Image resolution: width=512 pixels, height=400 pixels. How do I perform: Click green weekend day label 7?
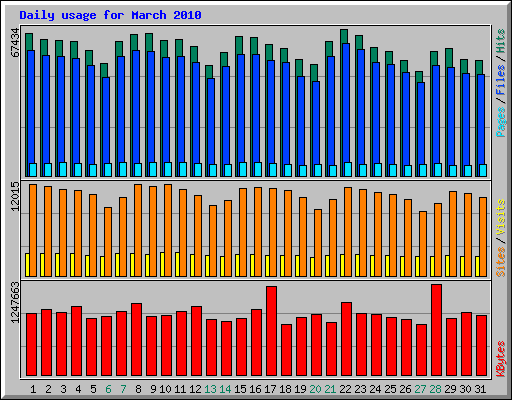[x=123, y=389]
